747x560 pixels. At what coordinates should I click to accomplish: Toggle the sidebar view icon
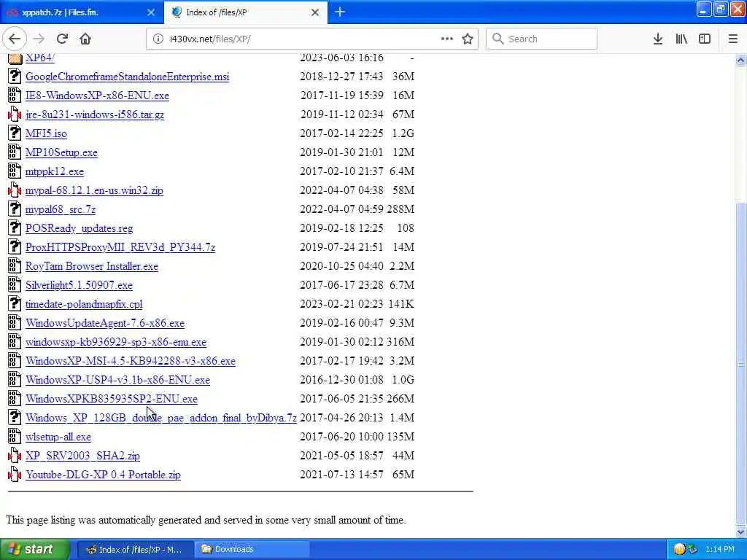pos(705,39)
